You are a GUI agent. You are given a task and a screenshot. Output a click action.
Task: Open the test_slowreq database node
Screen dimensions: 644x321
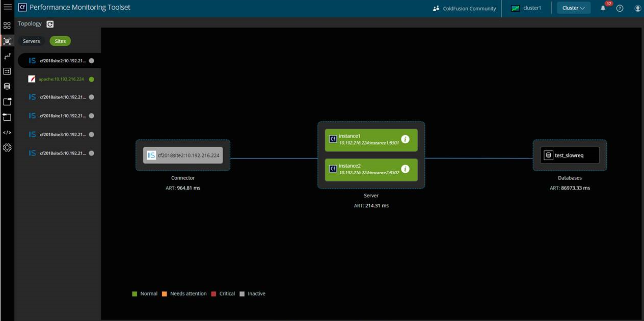pyautogui.click(x=570, y=155)
